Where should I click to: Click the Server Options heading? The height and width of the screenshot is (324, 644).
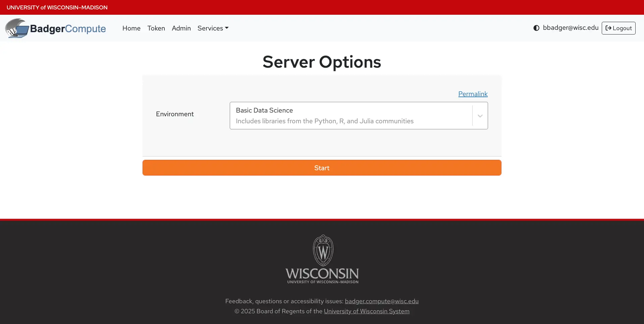(x=322, y=62)
